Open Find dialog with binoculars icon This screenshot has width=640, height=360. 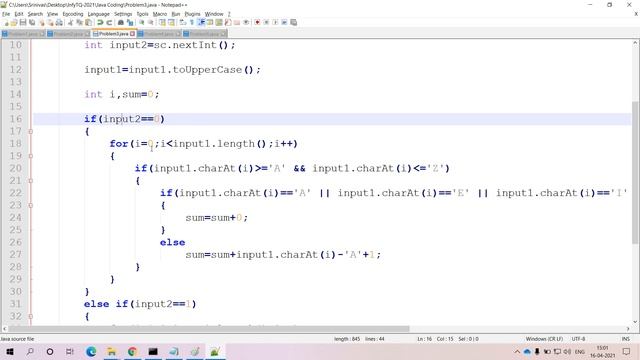[121, 22]
